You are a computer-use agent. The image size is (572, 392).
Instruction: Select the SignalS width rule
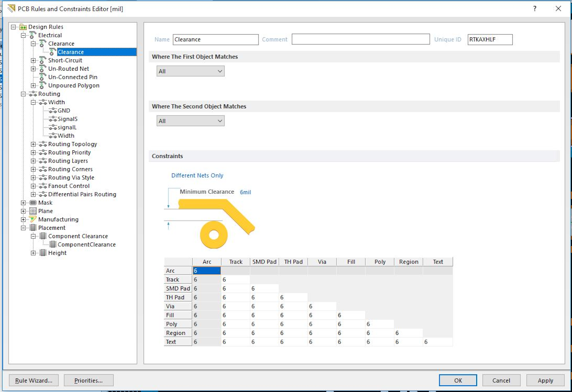pos(67,119)
